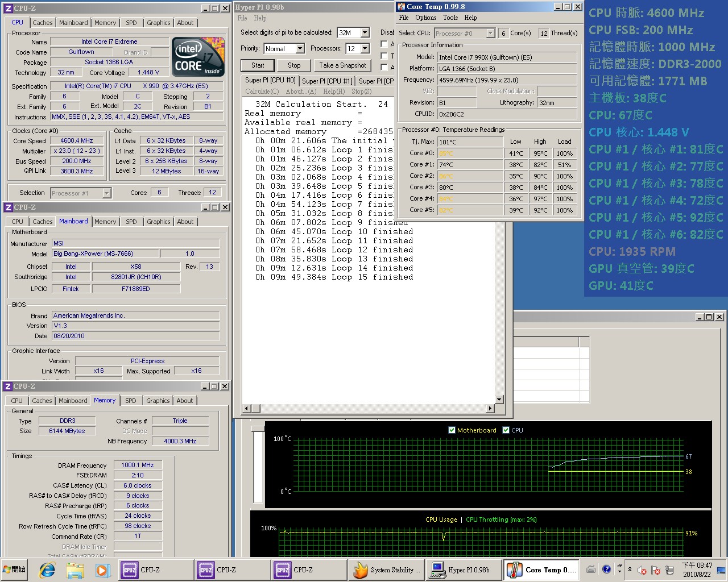Click the blue help icon in the tray
This screenshot has width=728, height=582.
(x=606, y=569)
